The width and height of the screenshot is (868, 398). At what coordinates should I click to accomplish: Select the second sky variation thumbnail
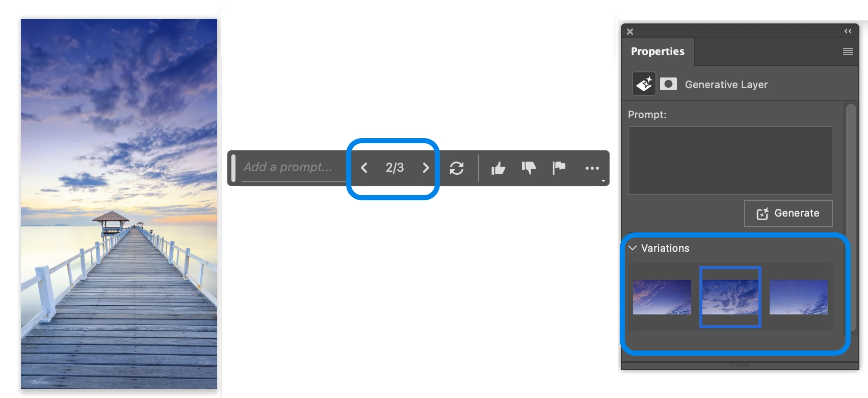(730, 297)
